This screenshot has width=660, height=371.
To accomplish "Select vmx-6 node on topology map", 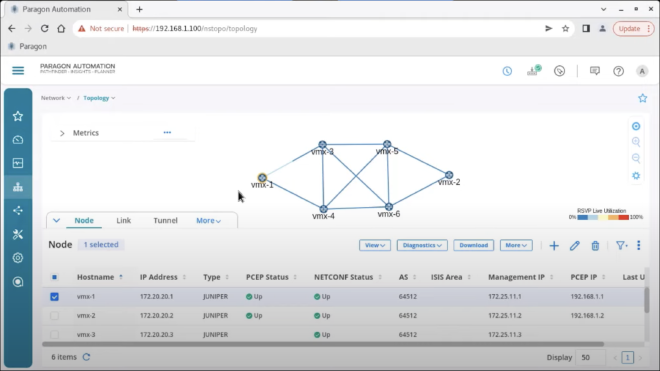I will point(389,207).
